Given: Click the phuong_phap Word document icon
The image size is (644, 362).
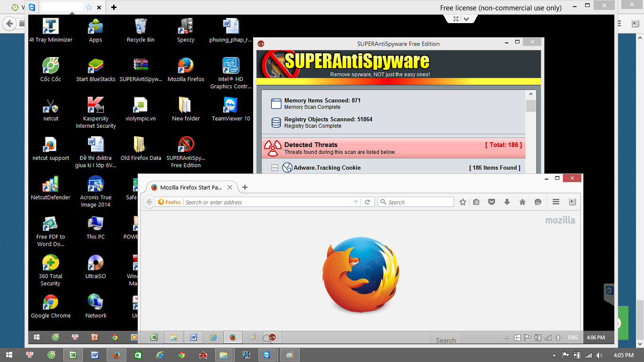Looking at the screenshot, I should [231, 30].
